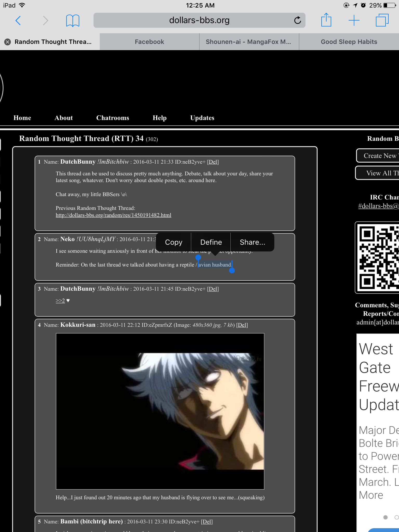Viewport: 399px width, 532px height.
Task: Choose Define in the selection popup
Action: pos(211,242)
